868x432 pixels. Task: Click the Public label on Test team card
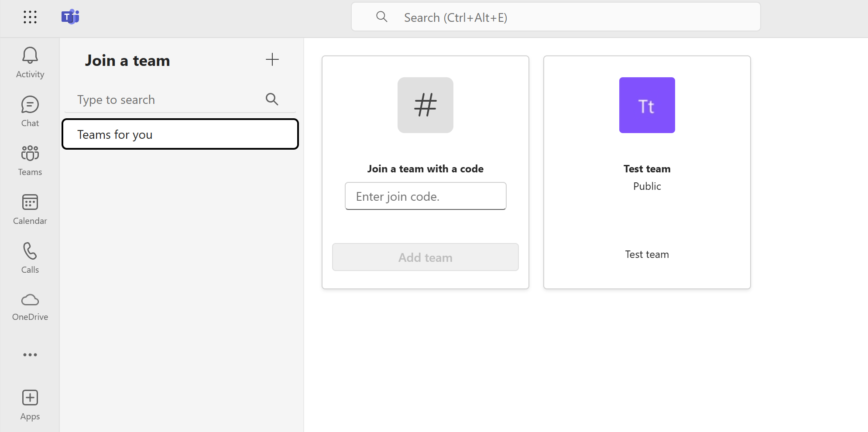coord(647,186)
